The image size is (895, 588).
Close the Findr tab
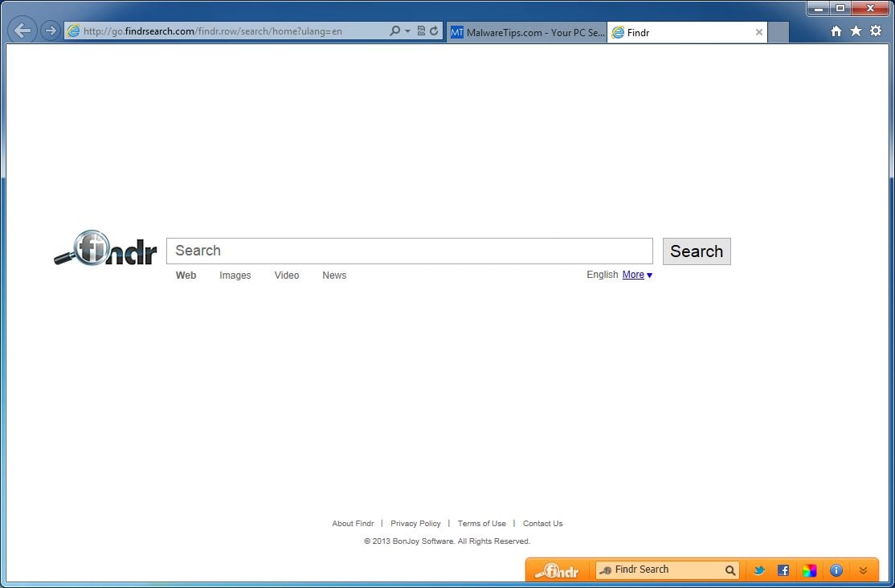(x=759, y=33)
